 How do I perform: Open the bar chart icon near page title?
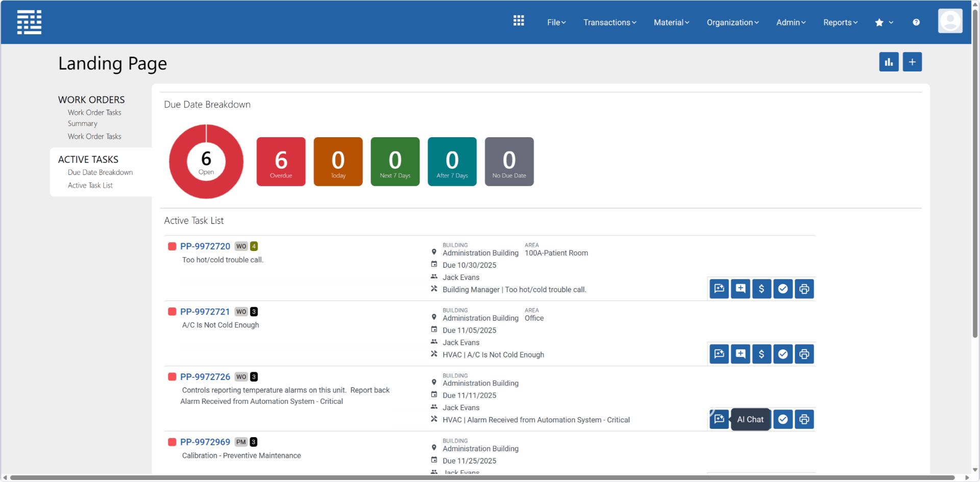(889, 62)
